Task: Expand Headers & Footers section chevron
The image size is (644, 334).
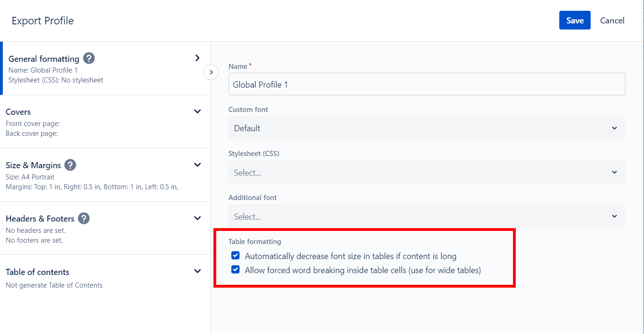Action: point(198,218)
